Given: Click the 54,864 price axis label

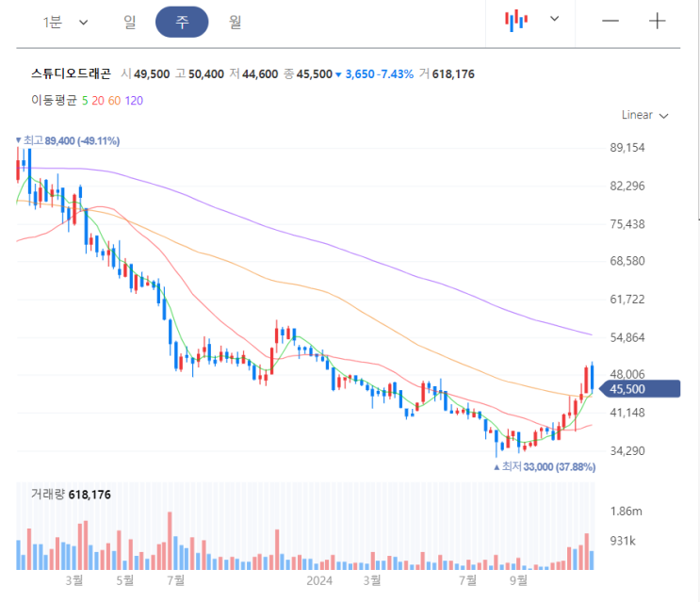Looking at the screenshot, I should pos(627,337).
